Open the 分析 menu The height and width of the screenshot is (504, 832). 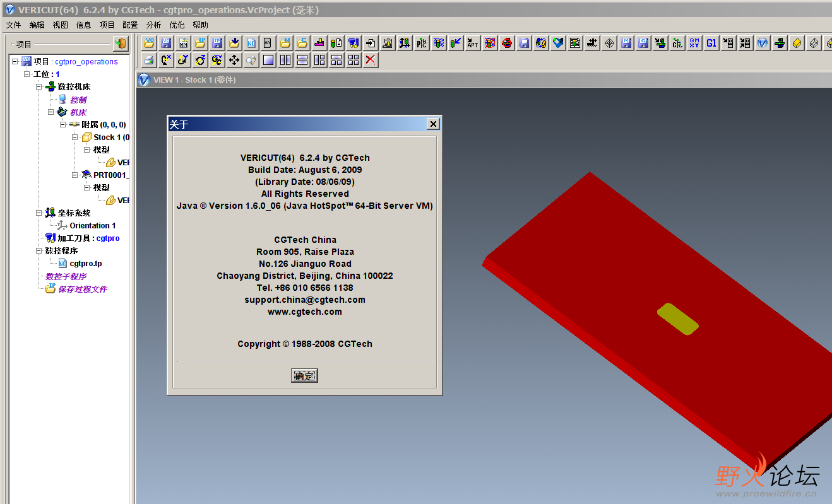153,25
